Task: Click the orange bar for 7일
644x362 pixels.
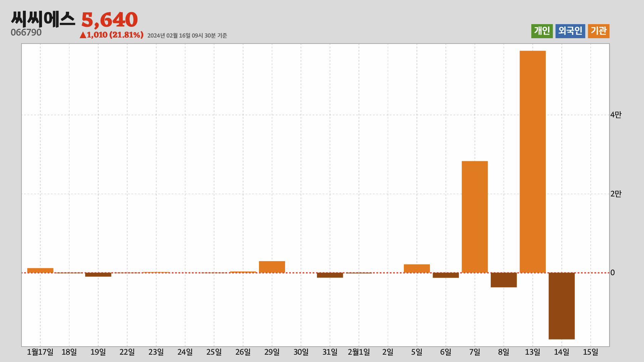Action: [475, 217]
